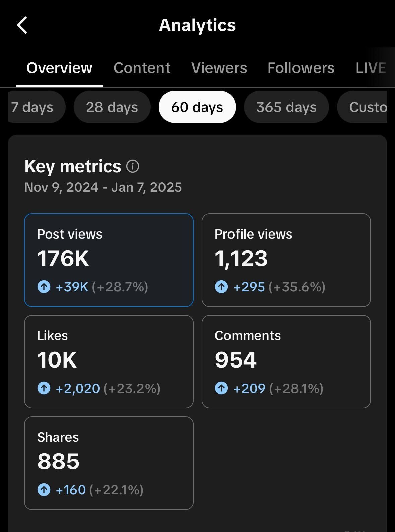The image size is (395, 532).
Task: Tap Likes up-arrow trend icon
Action: [x=44, y=388]
